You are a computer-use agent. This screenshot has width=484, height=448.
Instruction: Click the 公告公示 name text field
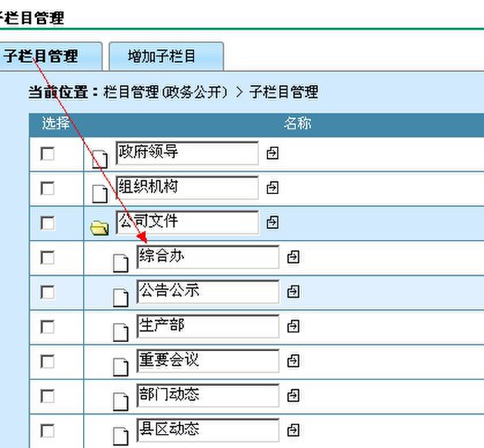tap(207, 292)
